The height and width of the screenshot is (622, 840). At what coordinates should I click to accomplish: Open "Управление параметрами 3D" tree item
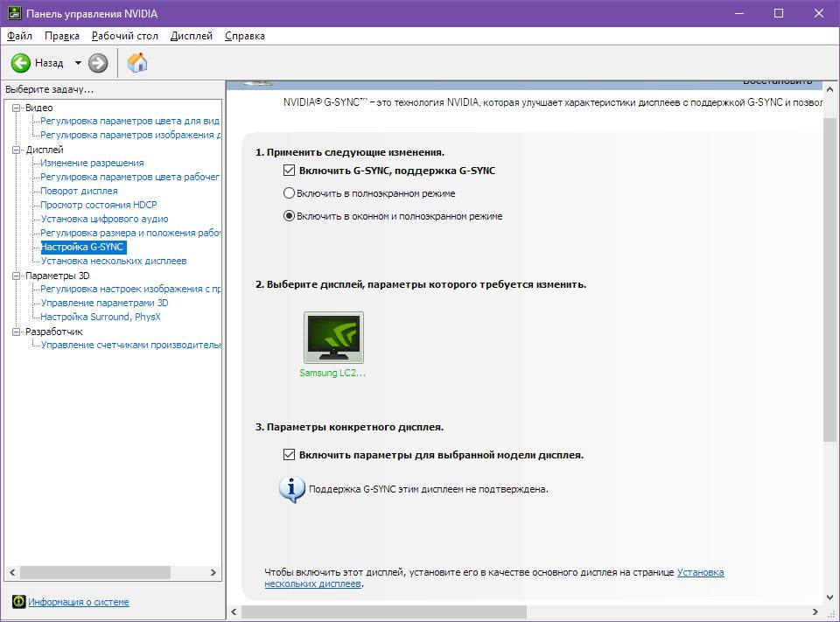pos(104,303)
